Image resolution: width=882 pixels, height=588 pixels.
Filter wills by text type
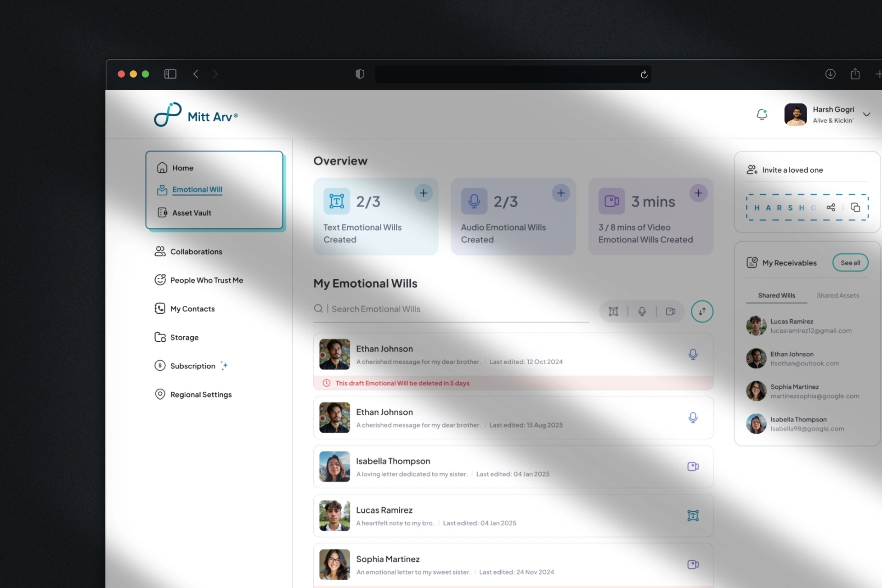click(613, 311)
